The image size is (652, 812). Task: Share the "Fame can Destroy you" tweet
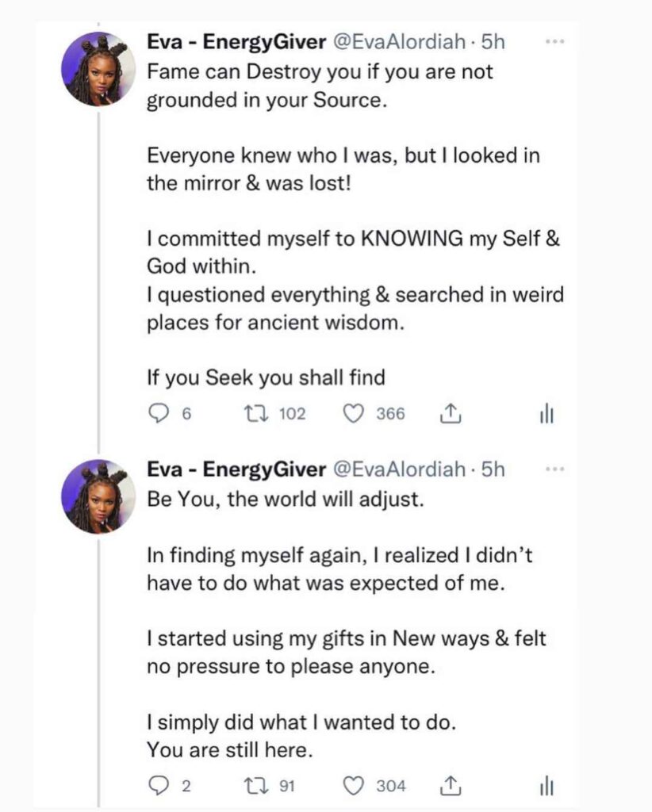click(450, 414)
